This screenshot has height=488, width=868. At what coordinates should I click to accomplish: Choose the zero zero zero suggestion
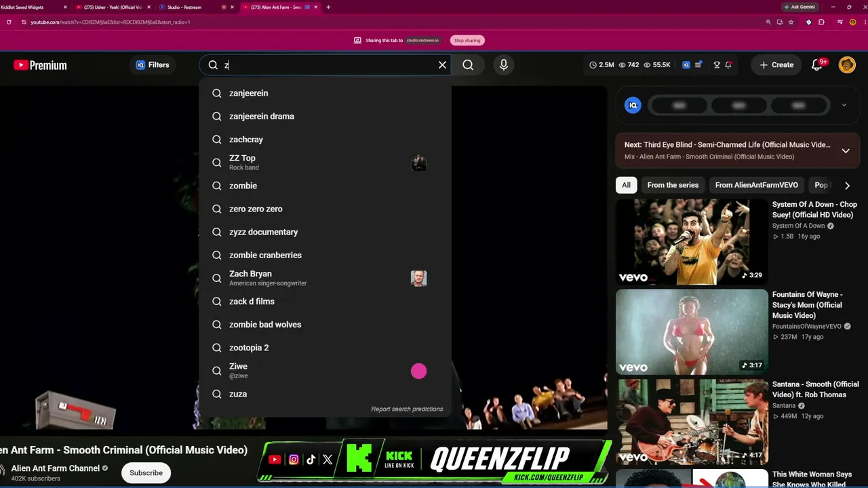click(x=325, y=209)
